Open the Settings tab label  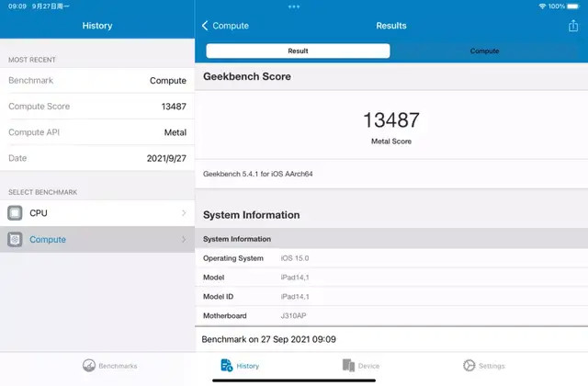tap(492, 366)
